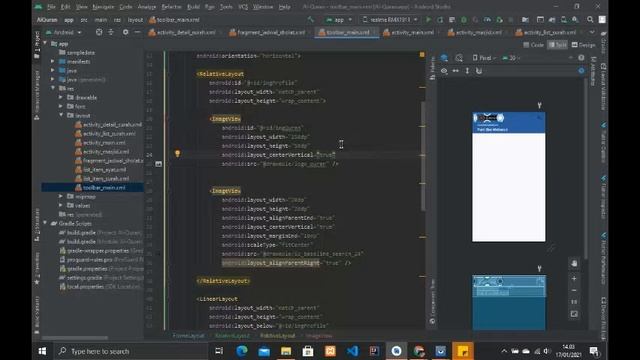The width and height of the screenshot is (640, 360).
Task: Toggle the Structure tool window side tab
Action: pyautogui.click(x=37, y=224)
